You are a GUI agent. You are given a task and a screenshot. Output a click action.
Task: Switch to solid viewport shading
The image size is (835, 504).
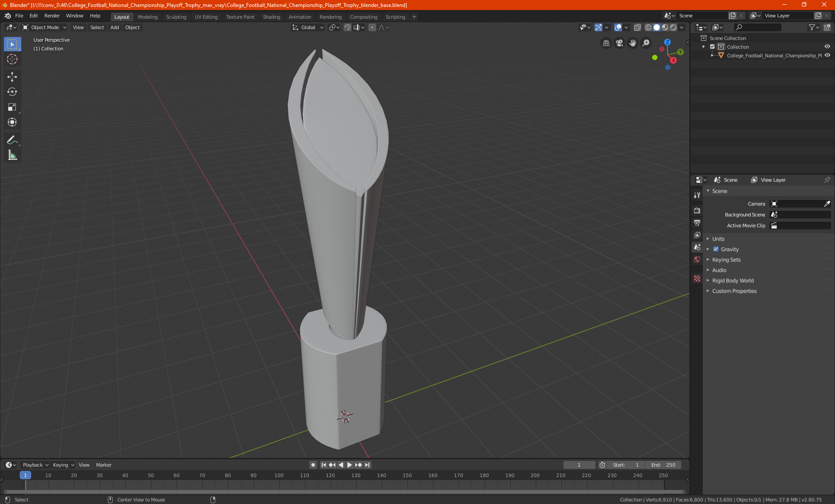click(657, 27)
